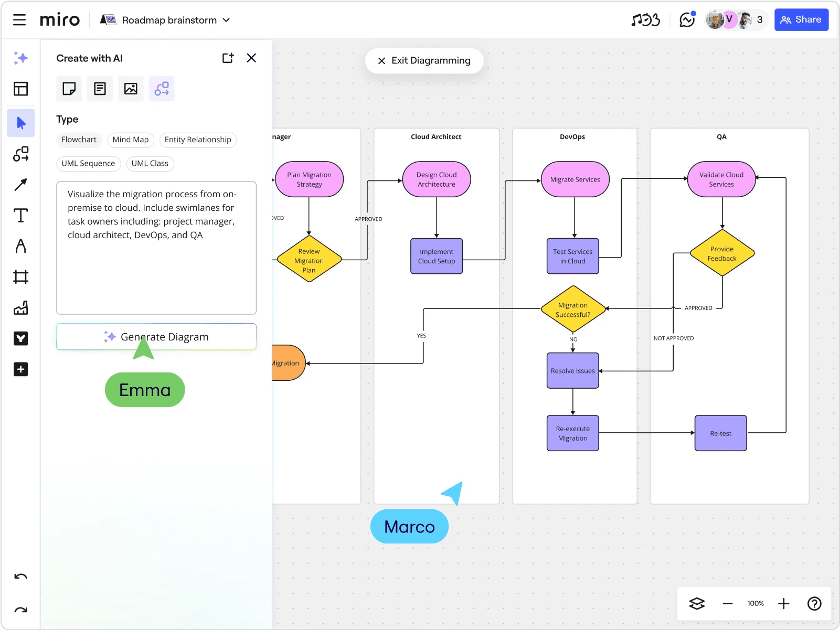The height and width of the screenshot is (630, 840).
Task: Switch to the image creation tab in AI panel
Action: (131, 89)
